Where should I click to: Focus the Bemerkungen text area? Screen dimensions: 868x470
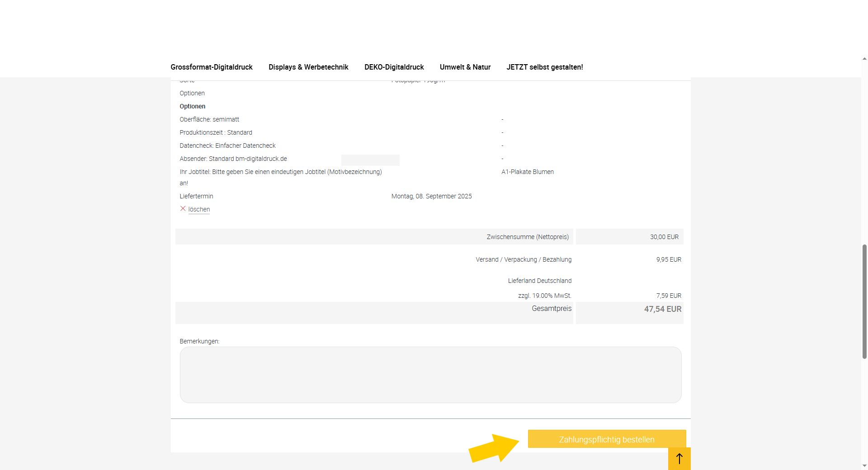pos(430,375)
